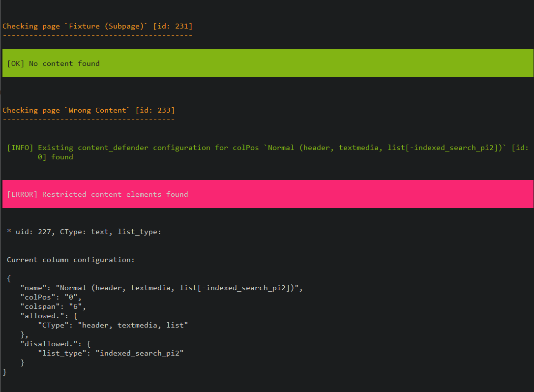Click the "[INFO] Existing content_defender configuration" line
Image resolution: width=534 pixels, height=392 pixels.
coord(267,148)
